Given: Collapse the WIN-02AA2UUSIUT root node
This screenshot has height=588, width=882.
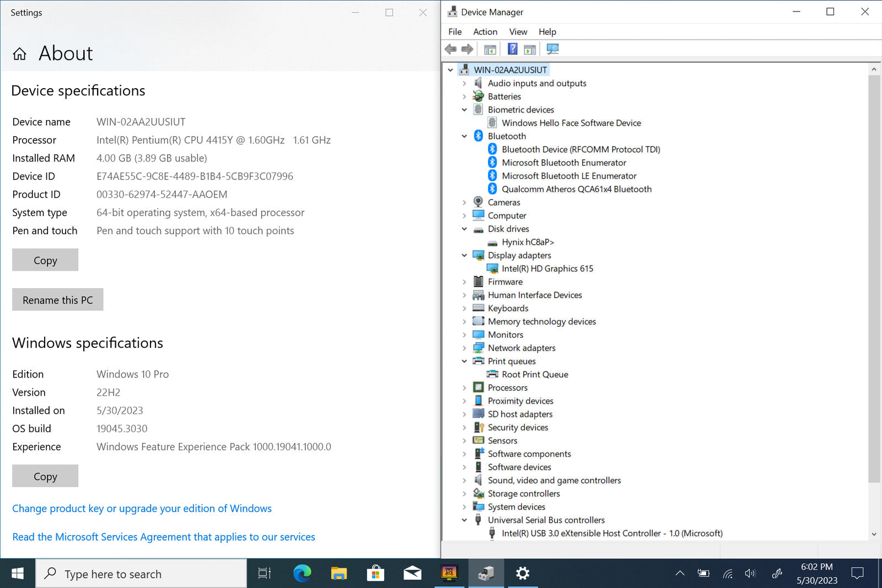Looking at the screenshot, I should 450,70.
